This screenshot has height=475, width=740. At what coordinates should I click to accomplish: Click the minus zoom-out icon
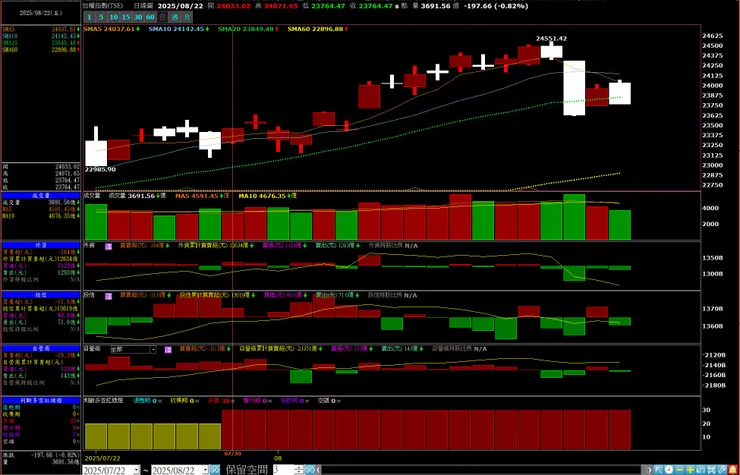(x=680, y=470)
